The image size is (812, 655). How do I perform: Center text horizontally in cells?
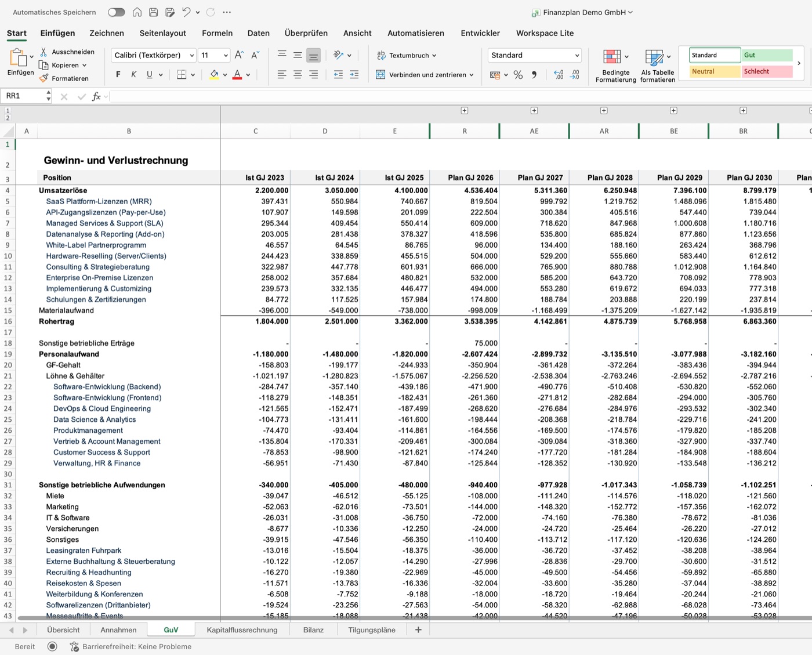pyautogui.click(x=298, y=74)
